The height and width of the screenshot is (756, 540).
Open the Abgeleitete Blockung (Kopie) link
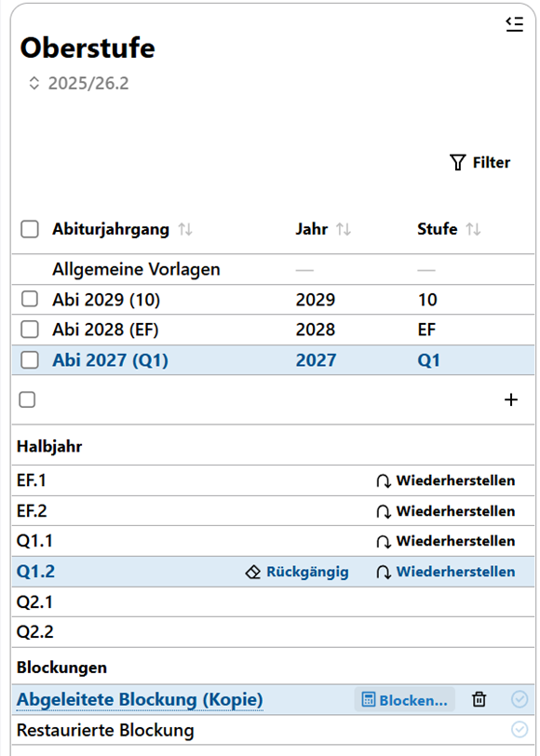click(139, 699)
